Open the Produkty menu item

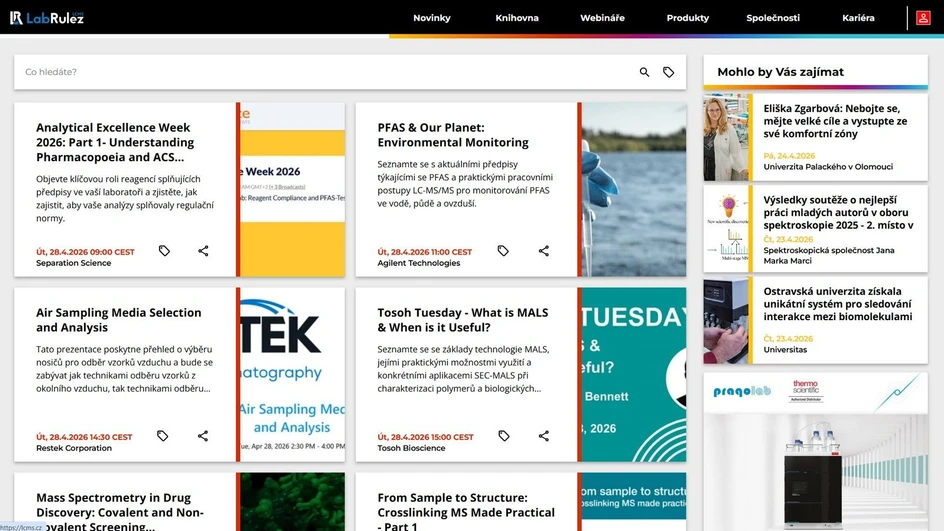(x=688, y=18)
